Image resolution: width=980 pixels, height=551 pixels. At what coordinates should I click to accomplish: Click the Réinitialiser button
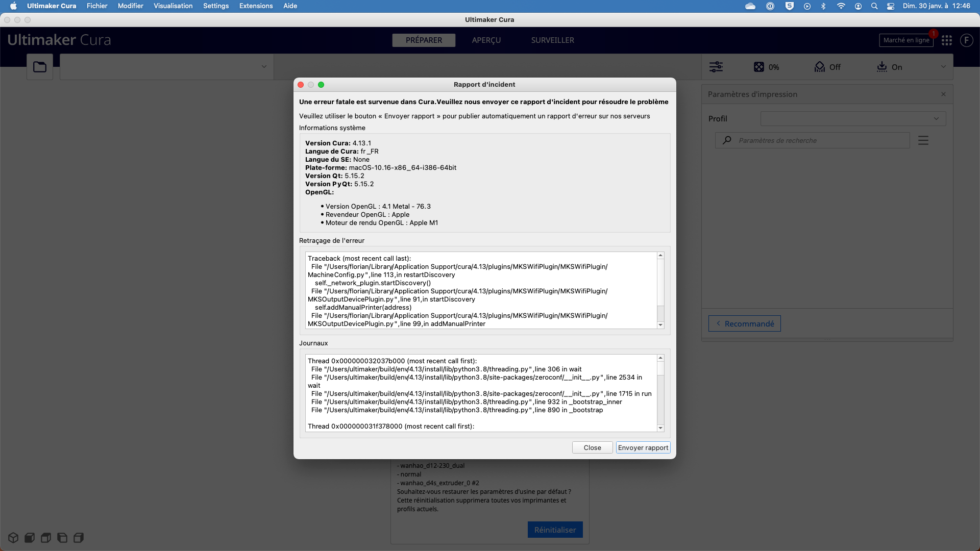[555, 530]
